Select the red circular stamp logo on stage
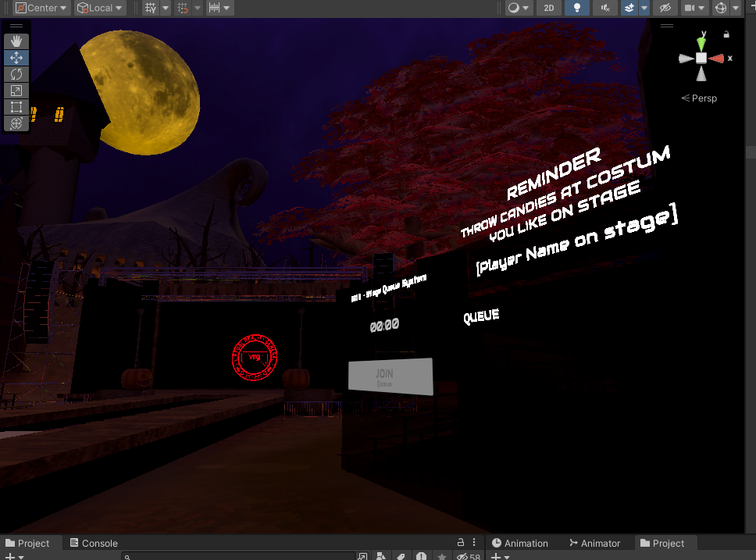756x560 pixels. click(x=255, y=358)
